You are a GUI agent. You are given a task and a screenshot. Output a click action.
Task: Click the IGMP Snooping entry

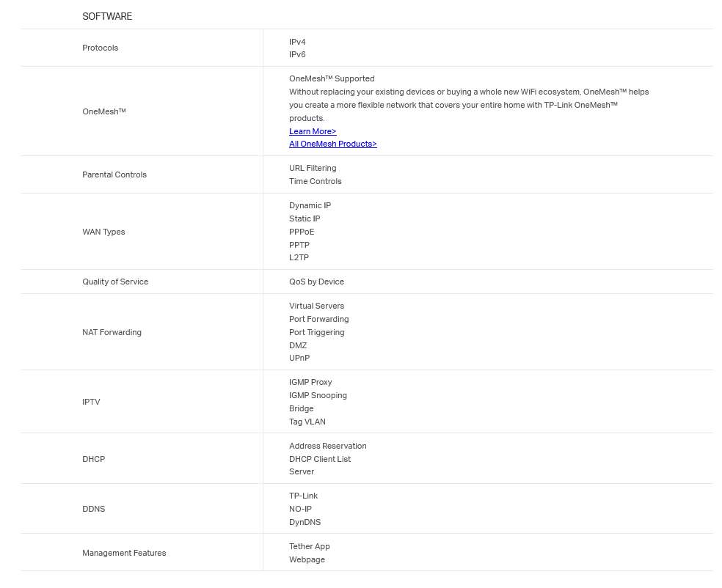tap(318, 395)
